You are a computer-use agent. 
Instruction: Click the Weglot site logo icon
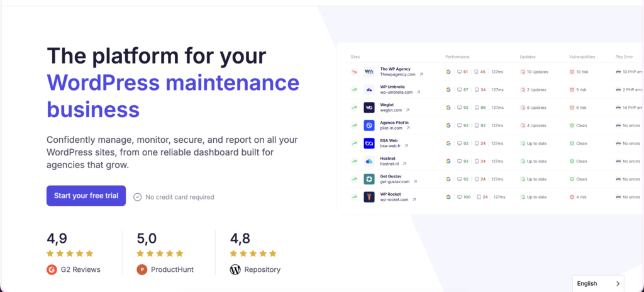tap(369, 108)
